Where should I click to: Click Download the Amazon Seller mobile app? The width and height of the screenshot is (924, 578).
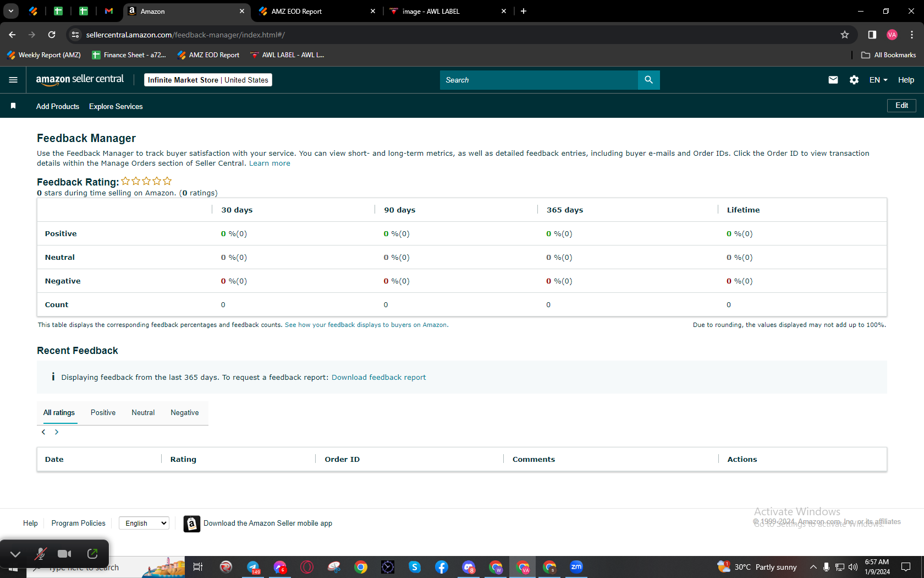[x=268, y=524]
